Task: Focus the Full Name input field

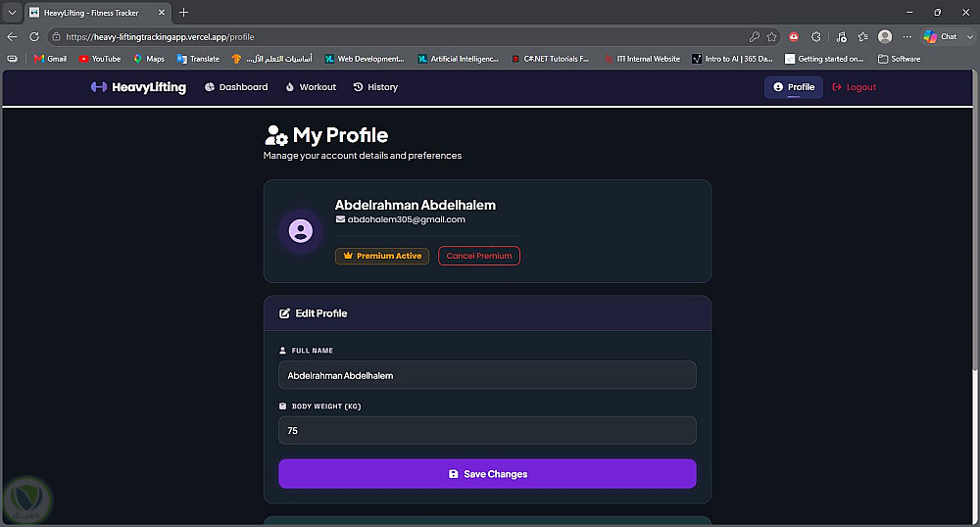Action: (487, 375)
